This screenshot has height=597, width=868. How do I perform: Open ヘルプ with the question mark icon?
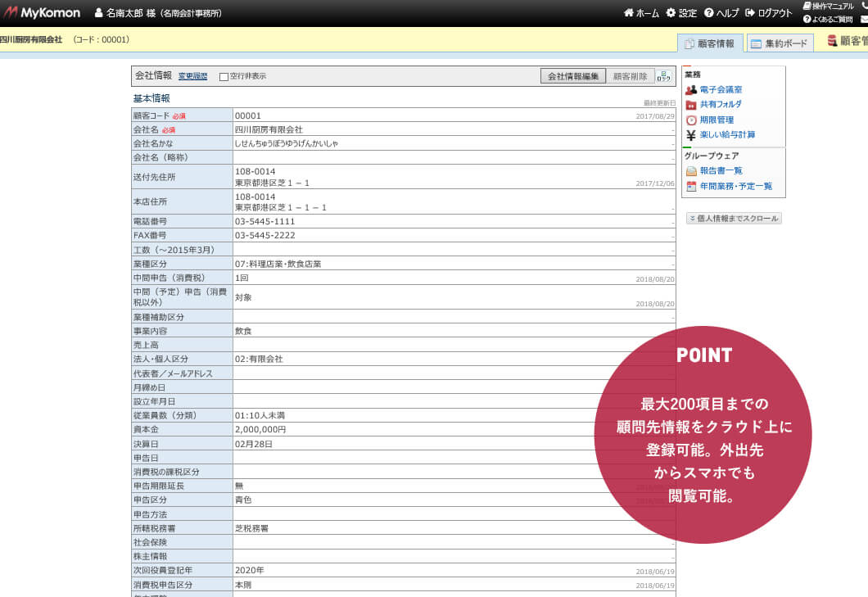point(708,12)
